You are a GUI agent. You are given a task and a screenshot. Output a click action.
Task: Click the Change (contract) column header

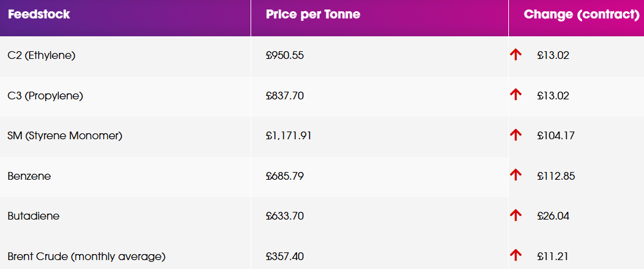coord(582,14)
